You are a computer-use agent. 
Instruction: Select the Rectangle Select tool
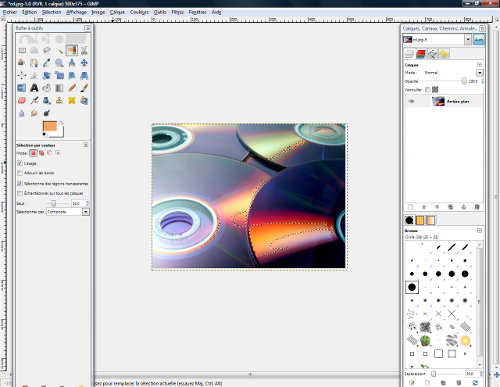click(22, 50)
